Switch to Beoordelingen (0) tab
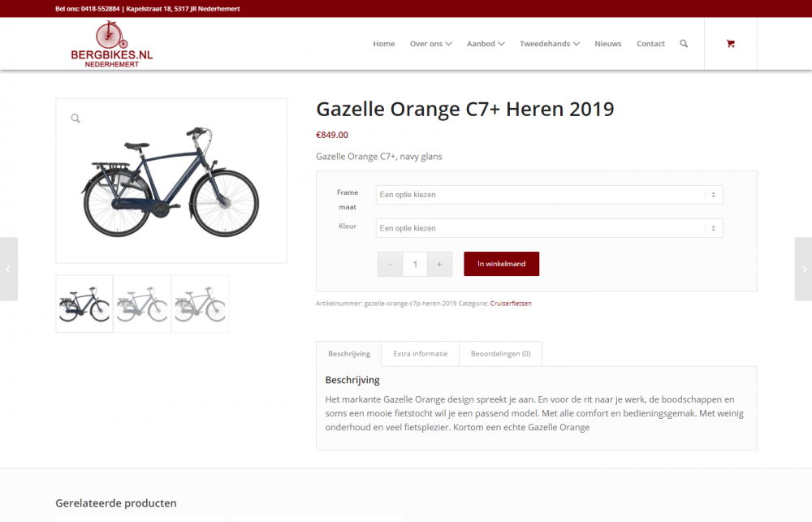The image size is (812, 522). [500, 354]
